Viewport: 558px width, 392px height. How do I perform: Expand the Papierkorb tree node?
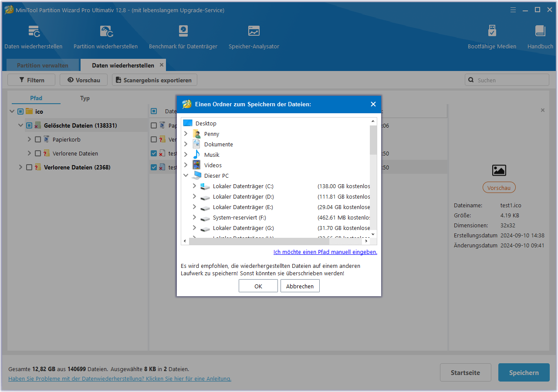(x=29, y=139)
